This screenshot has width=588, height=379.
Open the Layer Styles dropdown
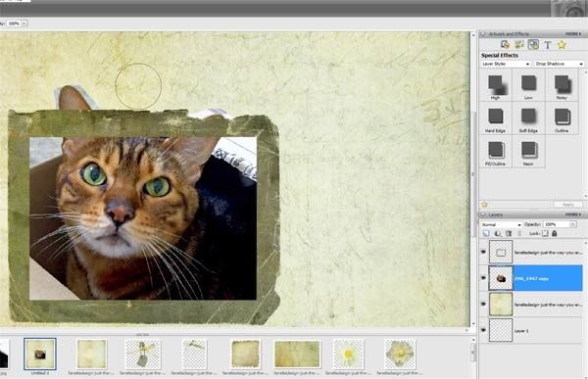point(506,64)
